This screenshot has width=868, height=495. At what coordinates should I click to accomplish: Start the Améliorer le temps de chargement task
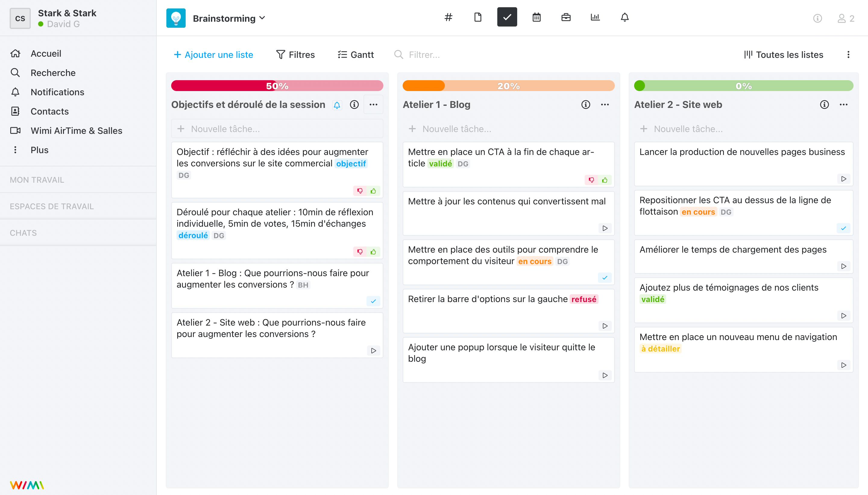point(844,266)
